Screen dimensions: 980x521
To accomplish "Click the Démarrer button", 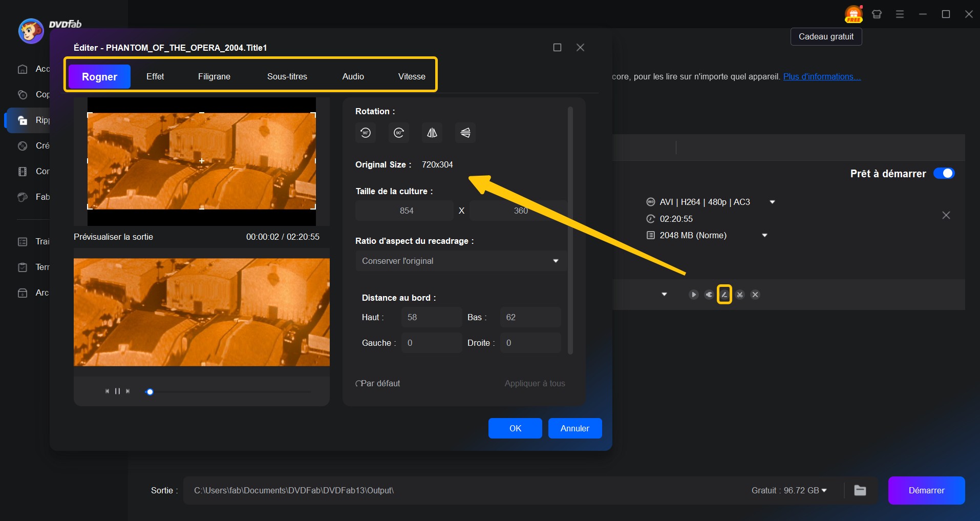I will click(926, 490).
